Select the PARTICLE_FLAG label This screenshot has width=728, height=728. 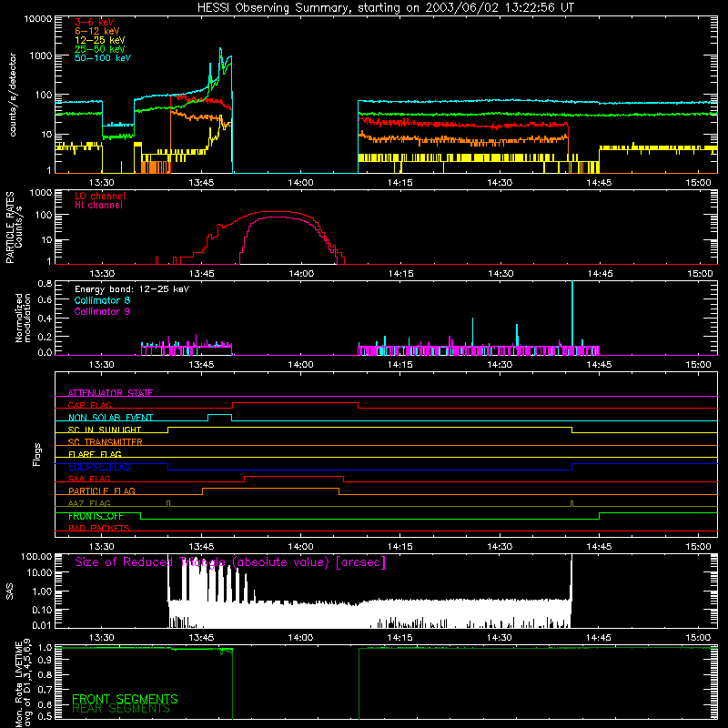(x=102, y=490)
